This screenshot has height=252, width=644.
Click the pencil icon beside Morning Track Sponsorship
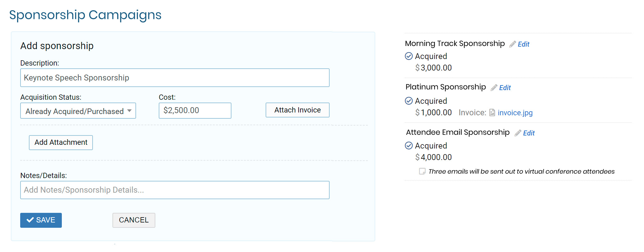tap(513, 44)
